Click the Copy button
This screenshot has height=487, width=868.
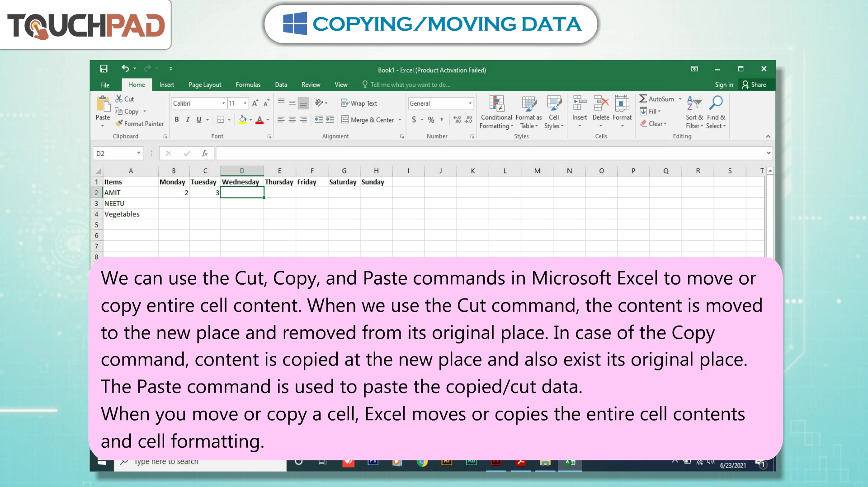click(127, 111)
